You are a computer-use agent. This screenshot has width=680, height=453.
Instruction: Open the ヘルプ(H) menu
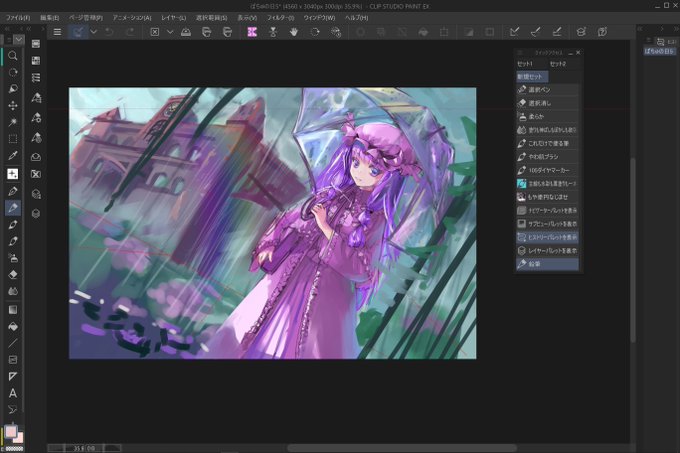(356, 18)
